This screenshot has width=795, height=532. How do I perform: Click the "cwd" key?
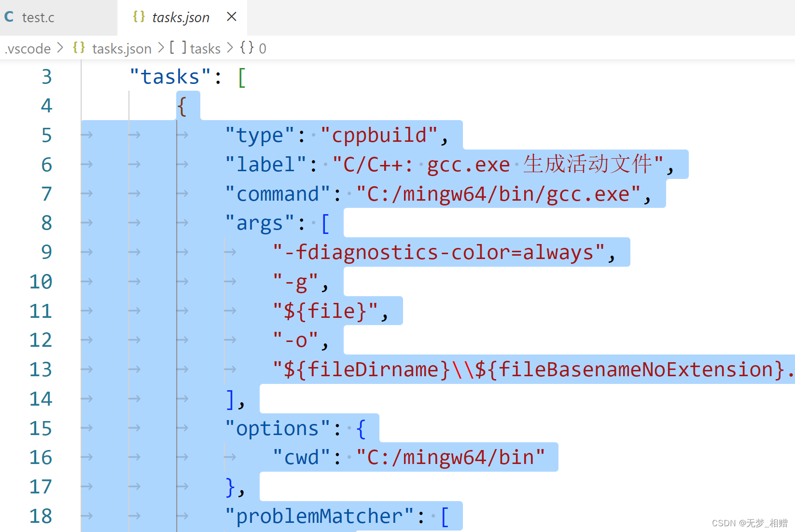click(x=302, y=458)
